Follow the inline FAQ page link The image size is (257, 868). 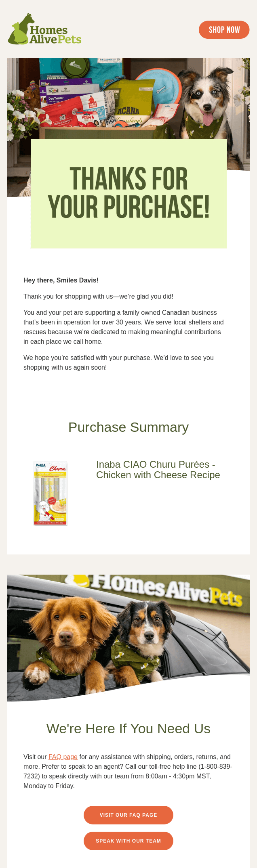coord(63,757)
